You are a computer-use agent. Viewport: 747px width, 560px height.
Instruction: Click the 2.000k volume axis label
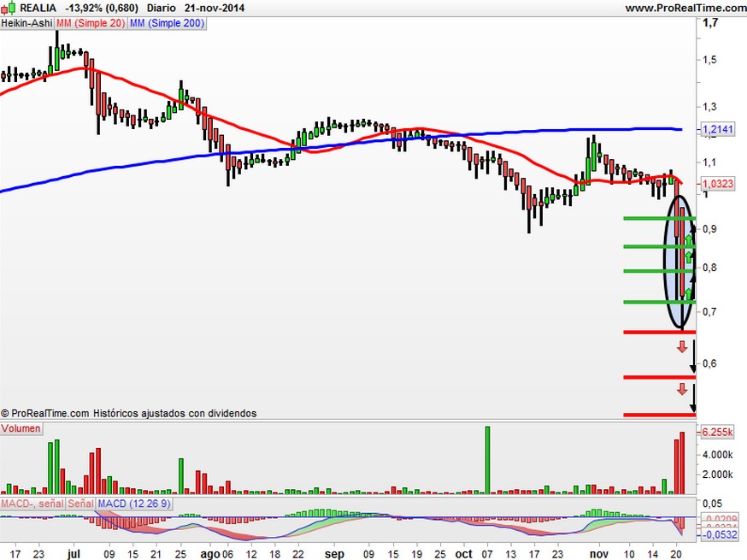(x=717, y=475)
